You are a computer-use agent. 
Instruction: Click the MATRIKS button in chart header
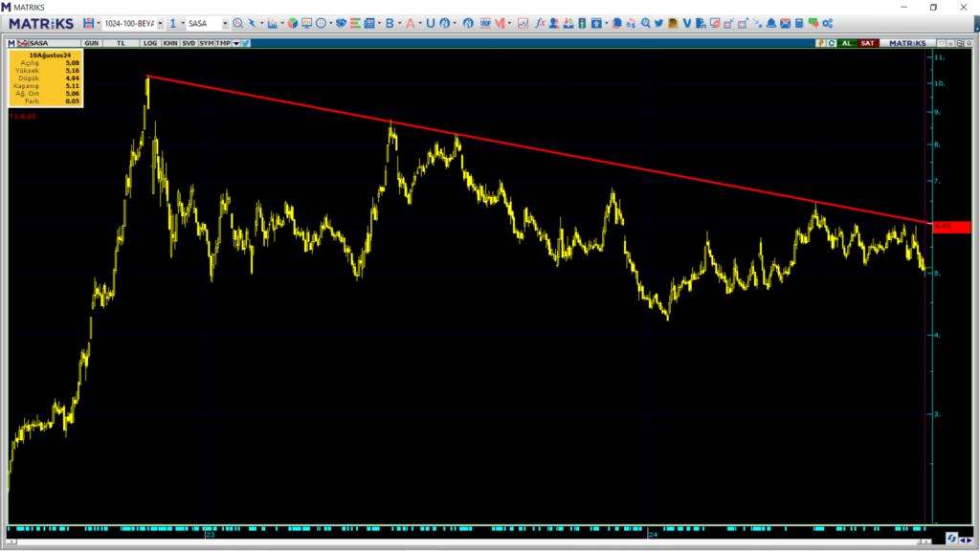pyautogui.click(x=907, y=43)
